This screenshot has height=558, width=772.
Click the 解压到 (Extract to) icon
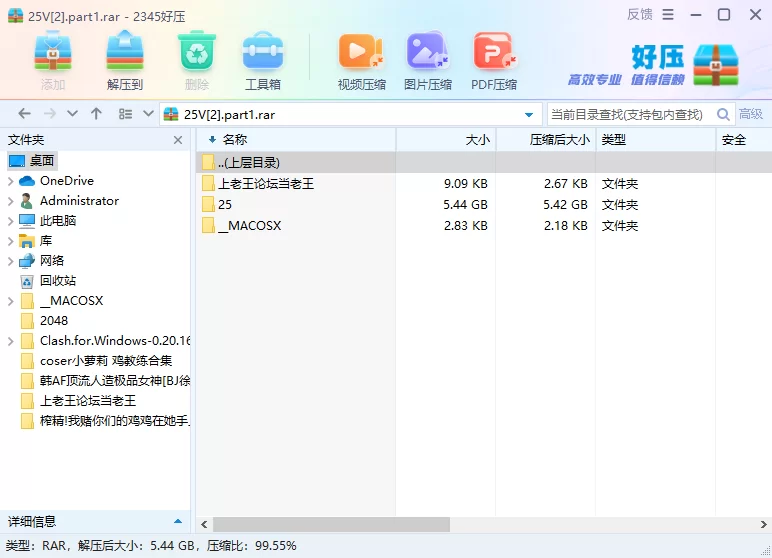pos(125,60)
